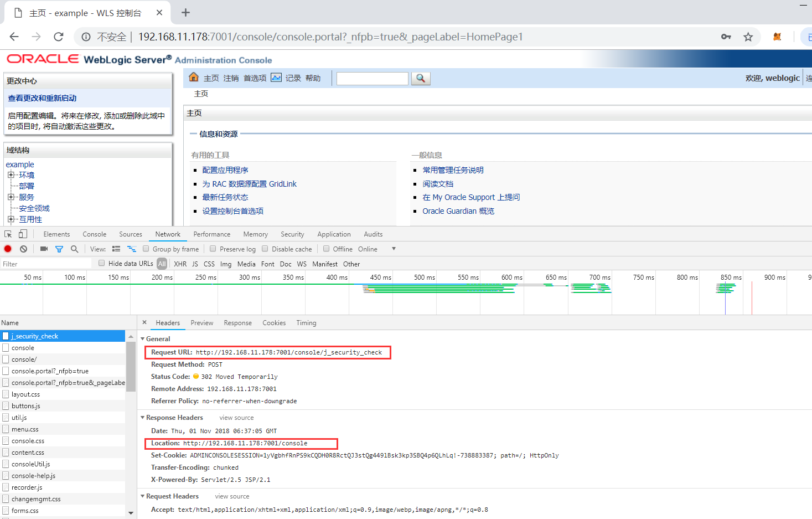
Task: Toggle the network filter funnel icon
Action: [x=59, y=249]
